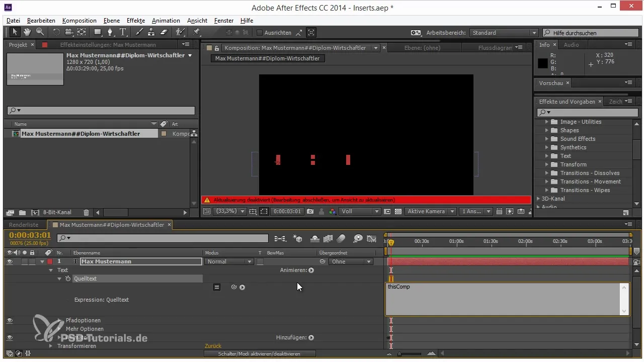Select the Puppet Pin tool
644x362 pixels.
point(196,32)
